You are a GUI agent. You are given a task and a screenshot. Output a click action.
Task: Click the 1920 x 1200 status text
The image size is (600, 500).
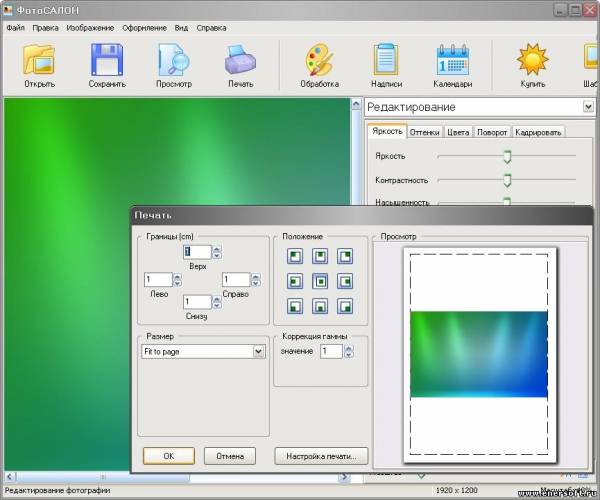click(x=457, y=490)
